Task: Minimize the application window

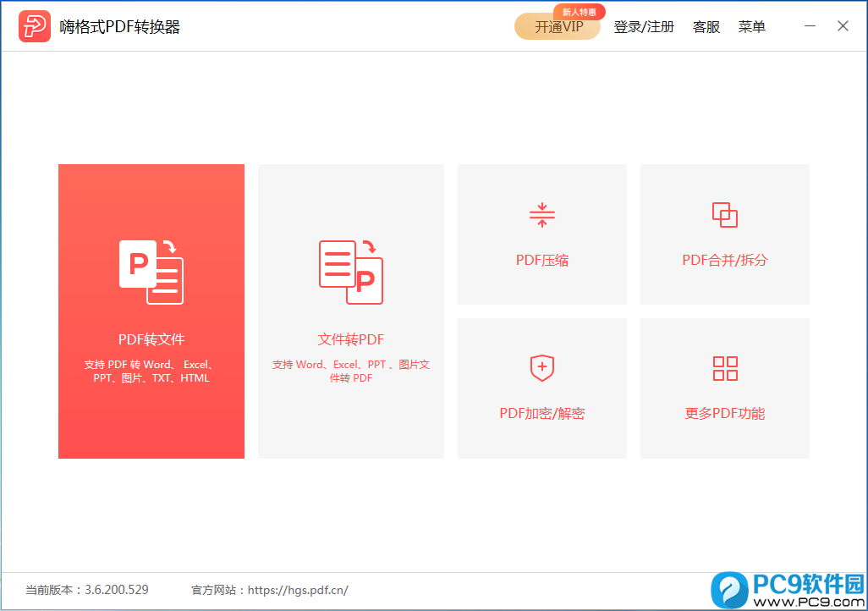Action: coord(810,26)
